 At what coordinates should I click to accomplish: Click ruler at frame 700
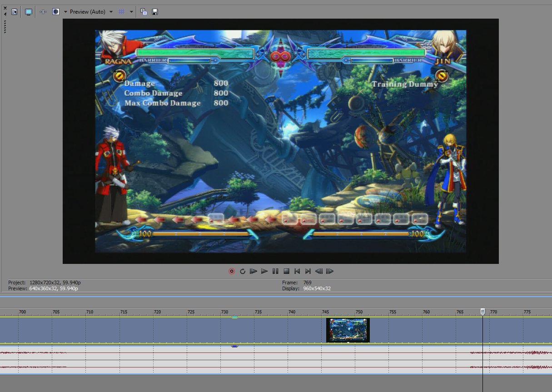coord(22,312)
